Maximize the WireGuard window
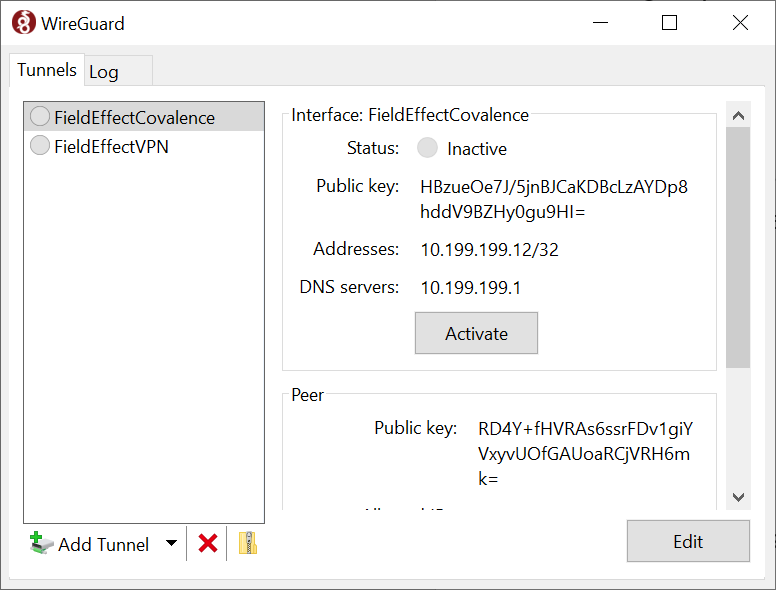 tap(670, 23)
